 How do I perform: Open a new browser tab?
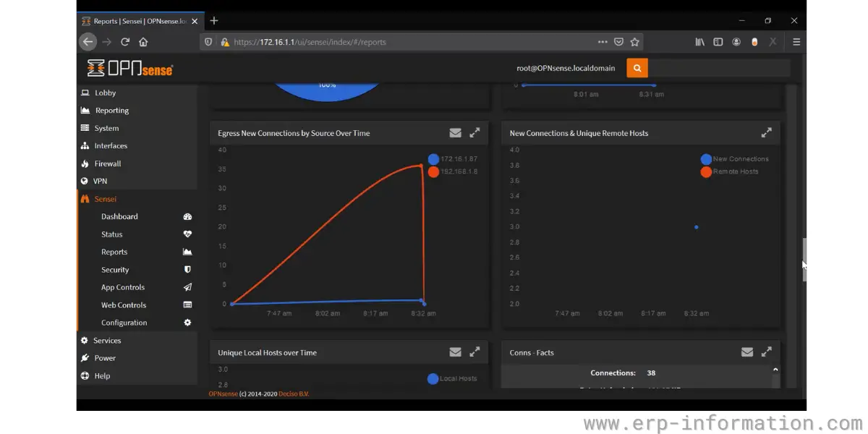[214, 21]
